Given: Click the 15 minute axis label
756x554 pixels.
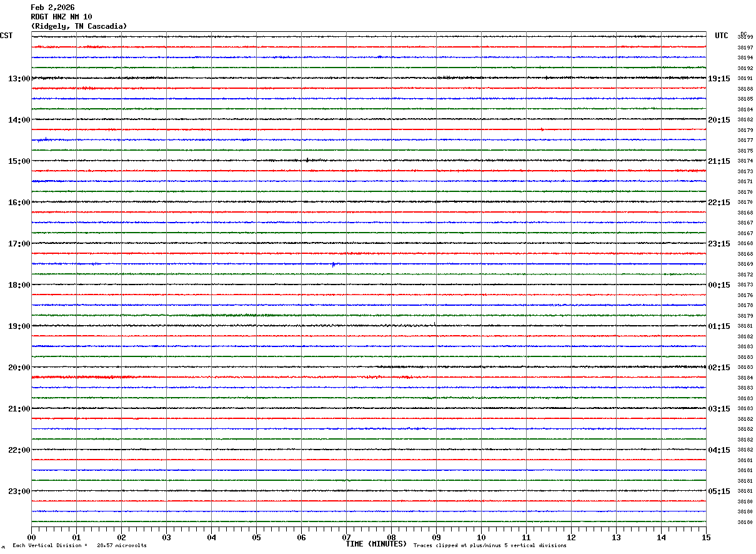Looking at the screenshot, I should click(x=706, y=537).
